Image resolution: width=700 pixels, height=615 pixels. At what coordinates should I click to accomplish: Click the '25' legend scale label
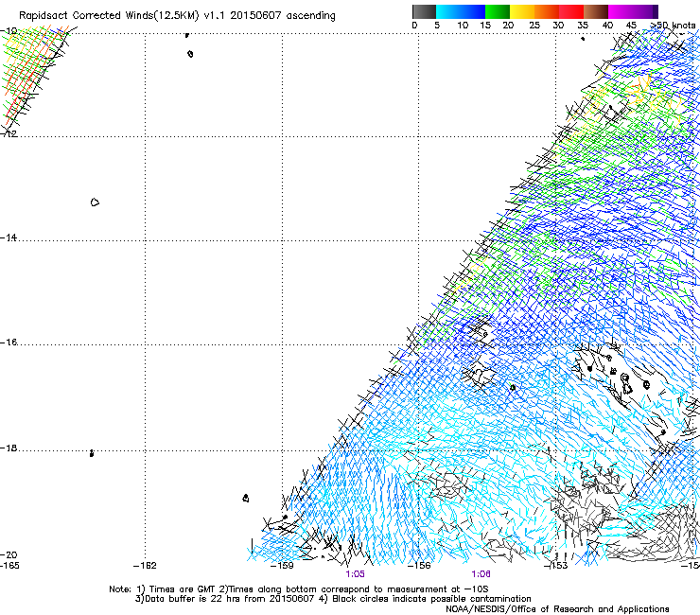pos(534,26)
